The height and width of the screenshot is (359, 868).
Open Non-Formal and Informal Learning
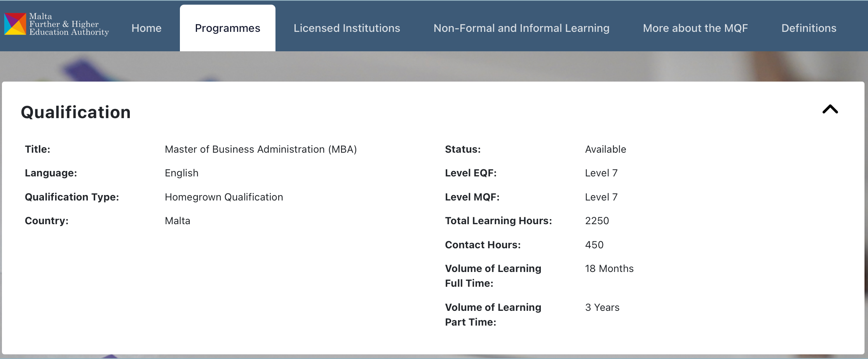[x=521, y=28]
